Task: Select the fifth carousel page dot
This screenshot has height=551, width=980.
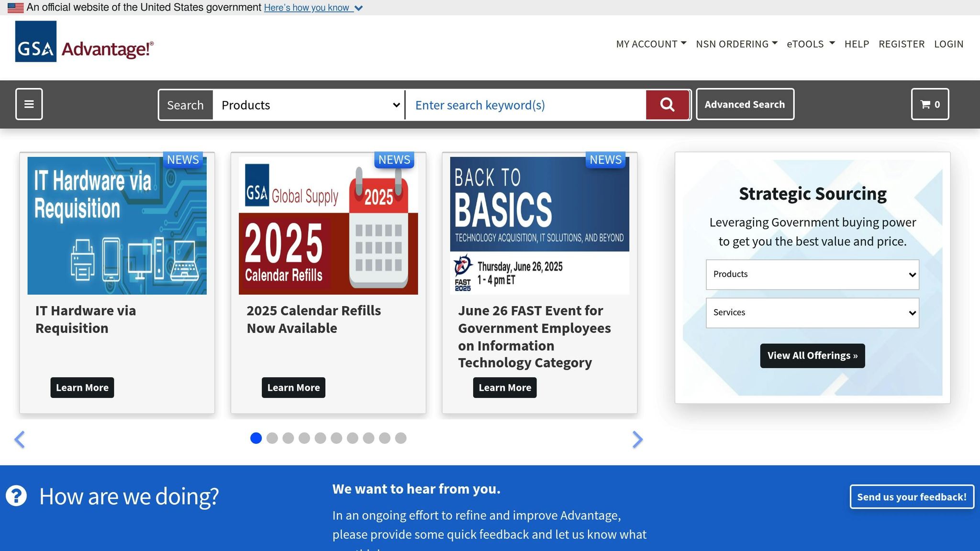Action: (x=321, y=438)
